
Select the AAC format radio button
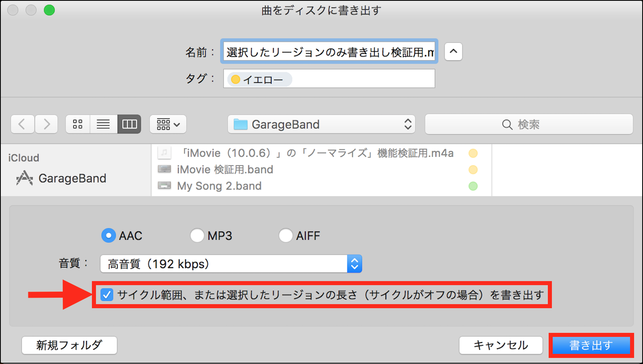[109, 235]
